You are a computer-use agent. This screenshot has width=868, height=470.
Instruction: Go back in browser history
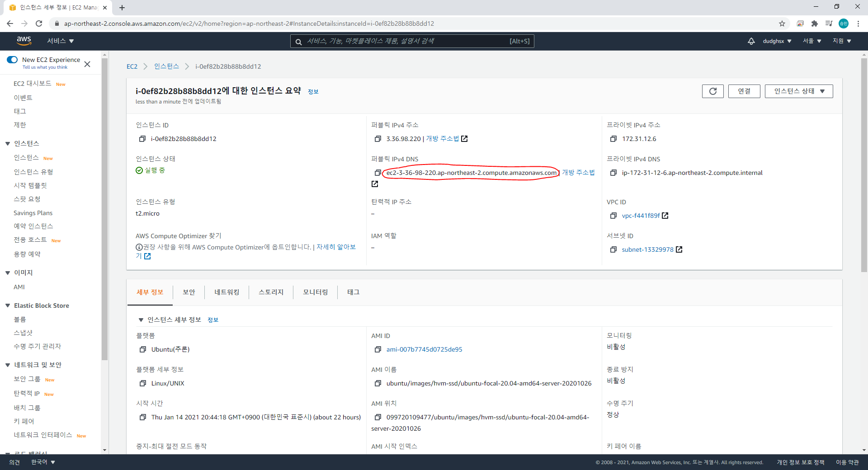pyautogui.click(x=10, y=23)
